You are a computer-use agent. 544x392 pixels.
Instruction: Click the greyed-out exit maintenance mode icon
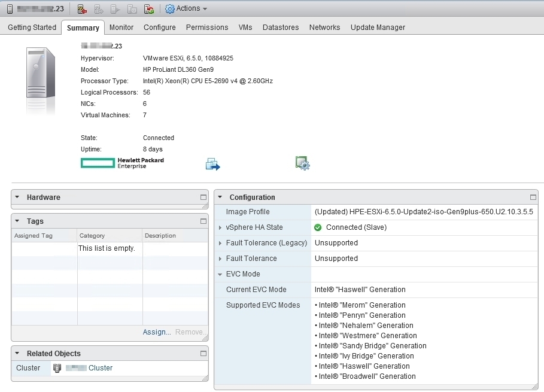pyautogui.click(x=99, y=9)
